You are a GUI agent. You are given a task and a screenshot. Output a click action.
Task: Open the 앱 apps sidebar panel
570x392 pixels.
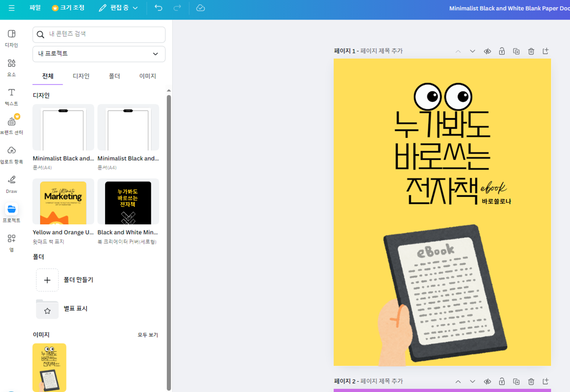11,243
